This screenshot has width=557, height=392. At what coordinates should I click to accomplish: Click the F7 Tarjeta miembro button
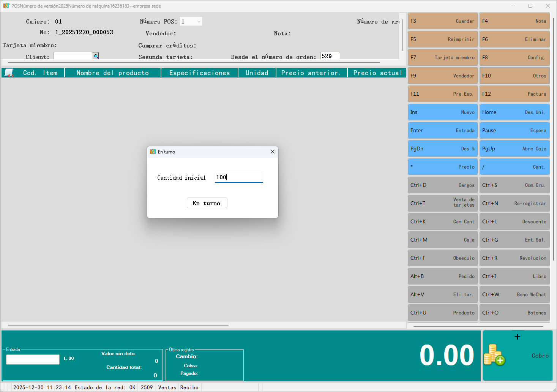point(442,58)
